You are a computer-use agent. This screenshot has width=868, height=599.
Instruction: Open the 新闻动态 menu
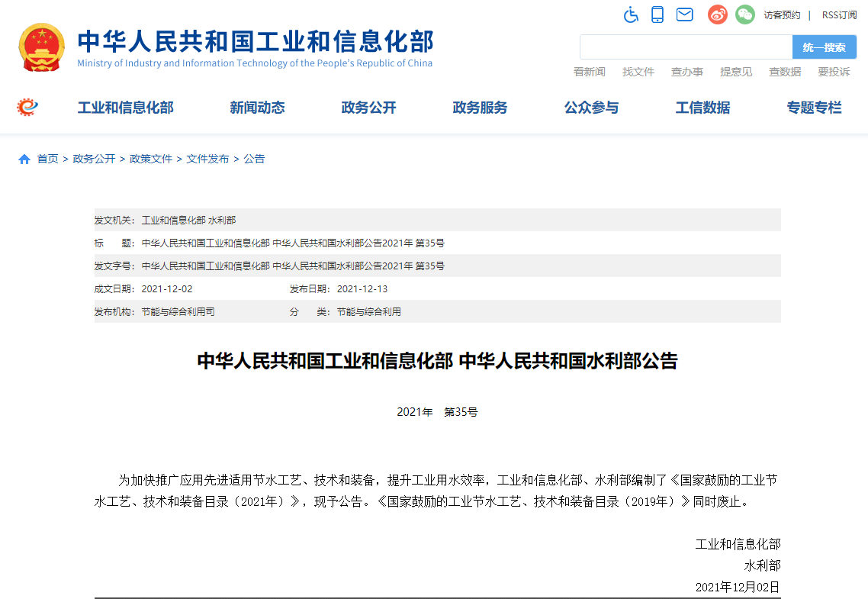click(x=257, y=108)
